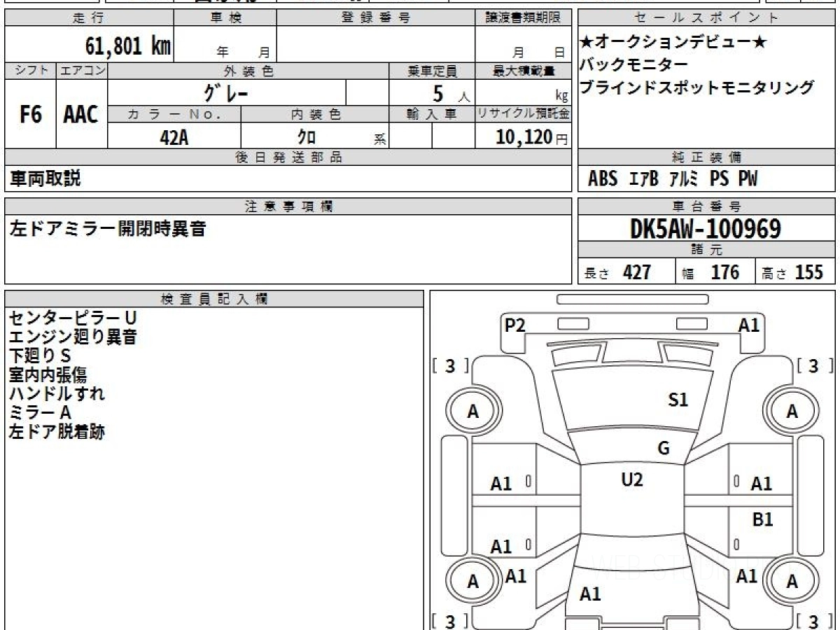Select the 乗車定員 header
The image size is (840, 630).
click(432, 71)
